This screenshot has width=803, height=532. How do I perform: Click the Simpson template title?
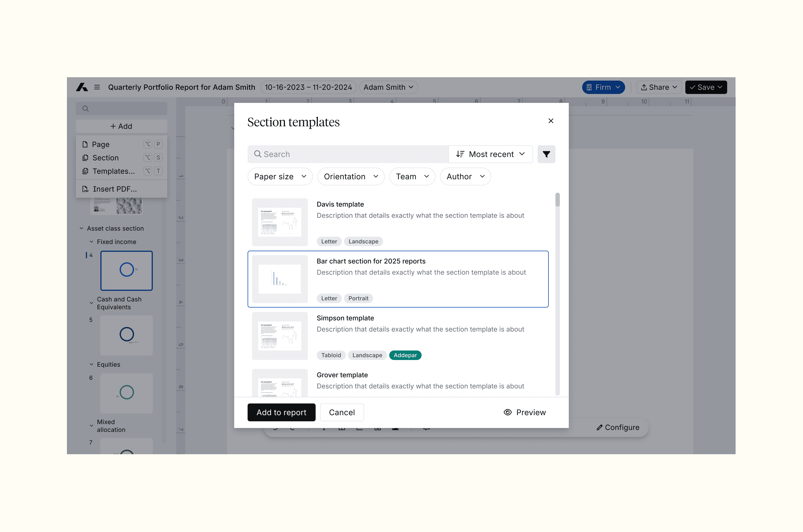pyautogui.click(x=345, y=318)
